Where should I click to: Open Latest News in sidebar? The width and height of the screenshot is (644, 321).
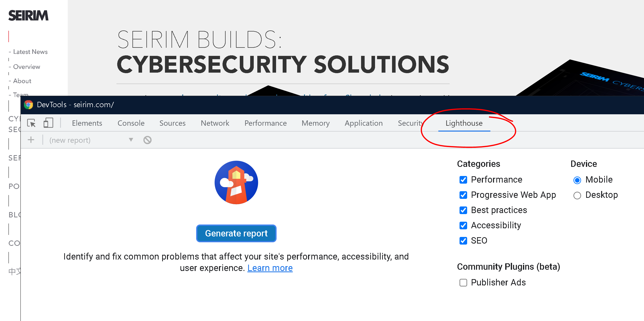click(x=30, y=52)
